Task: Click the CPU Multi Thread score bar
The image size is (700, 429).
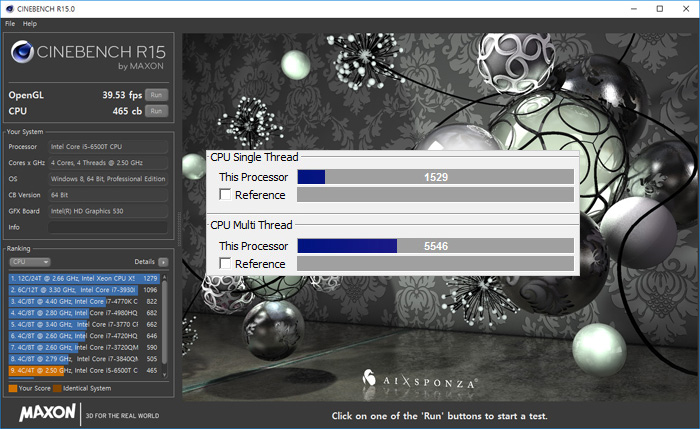Action: (435, 246)
